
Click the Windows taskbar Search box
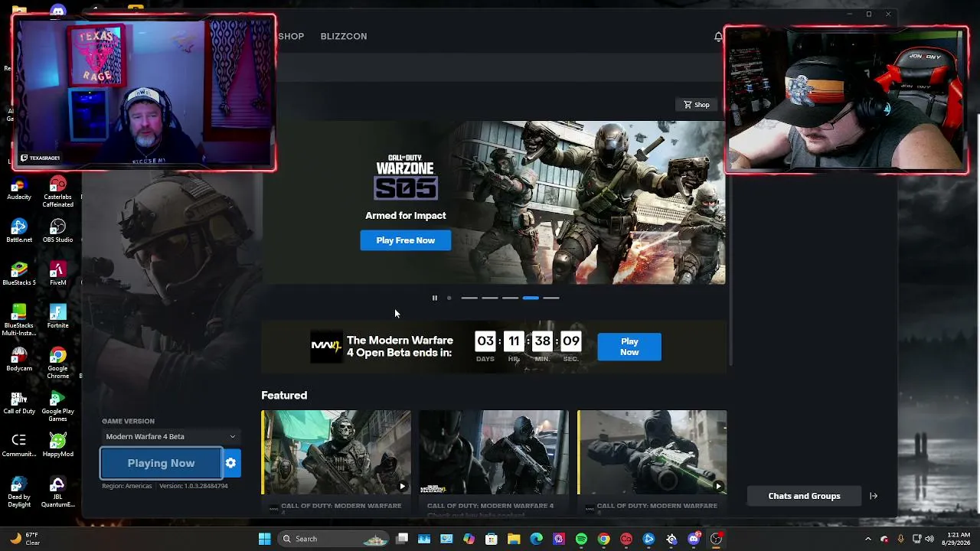click(x=332, y=539)
